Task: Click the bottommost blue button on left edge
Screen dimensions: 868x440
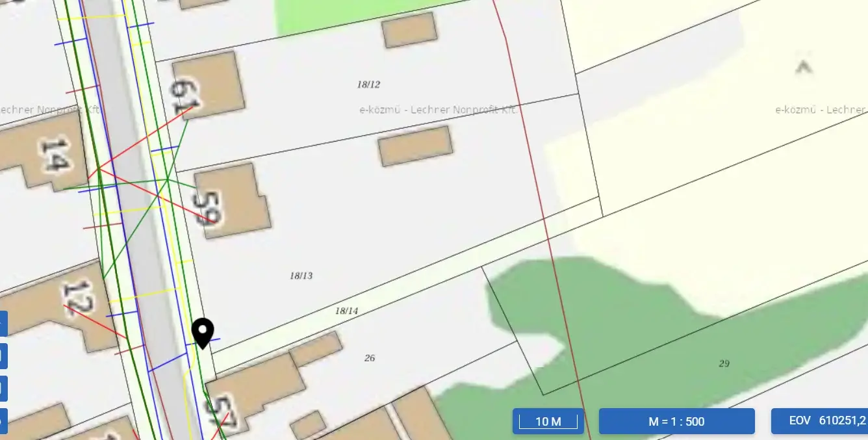Action: [3, 421]
